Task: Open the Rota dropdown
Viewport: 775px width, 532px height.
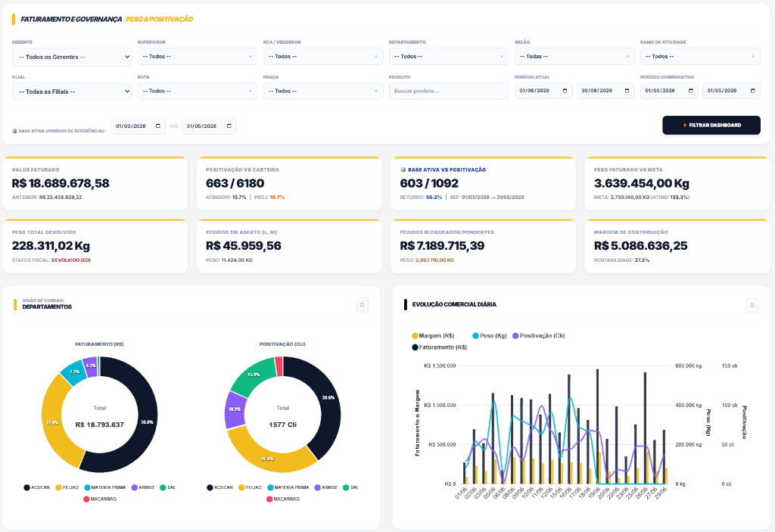Action: [x=198, y=91]
